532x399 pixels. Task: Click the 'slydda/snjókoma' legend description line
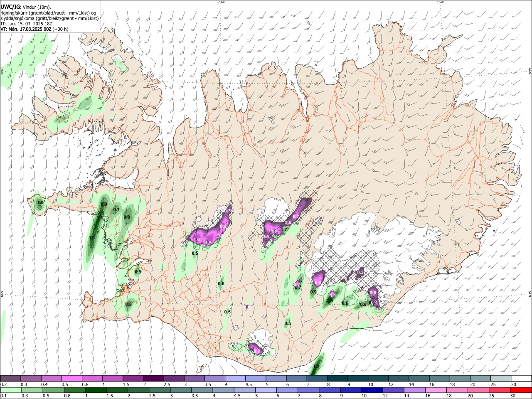pos(49,18)
